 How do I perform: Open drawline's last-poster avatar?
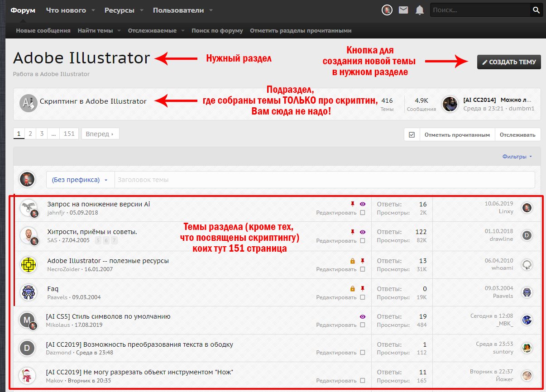[x=527, y=235]
